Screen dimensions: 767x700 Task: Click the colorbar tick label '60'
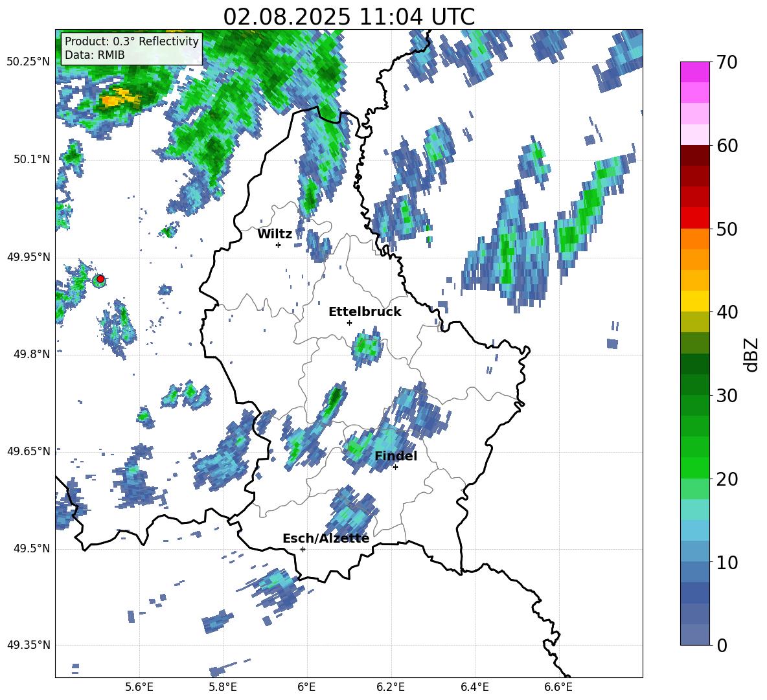[727, 146]
